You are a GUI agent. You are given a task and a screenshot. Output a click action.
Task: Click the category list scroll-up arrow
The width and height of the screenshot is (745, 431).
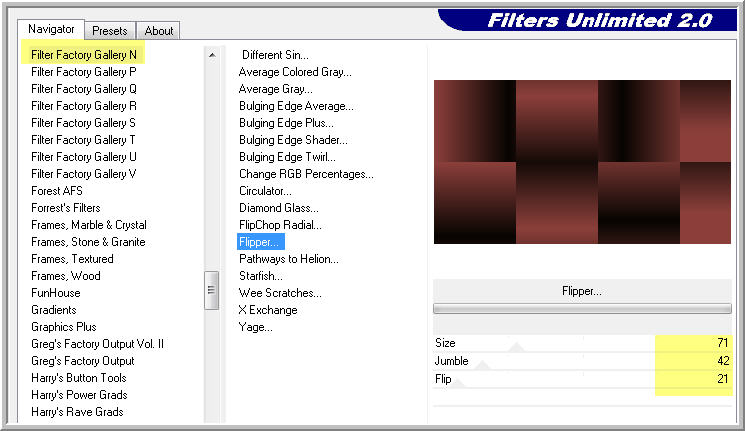tap(212, 56)
